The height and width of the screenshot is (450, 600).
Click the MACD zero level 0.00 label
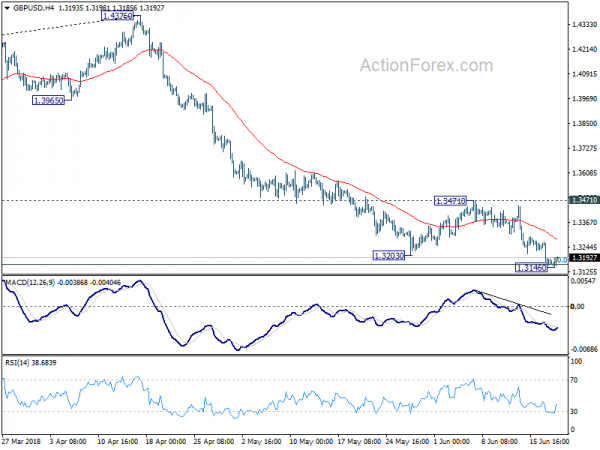pyautogui.click(x=577, y=307)
